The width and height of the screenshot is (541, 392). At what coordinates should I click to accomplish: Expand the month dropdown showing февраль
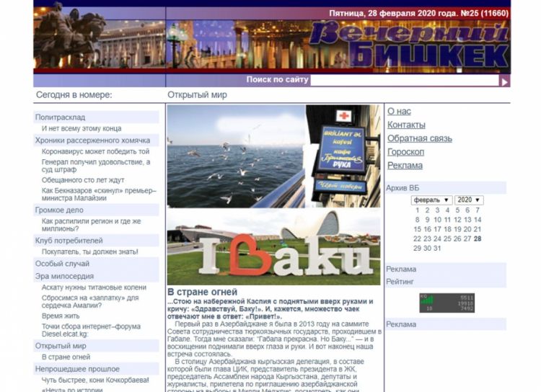point(431,200)
